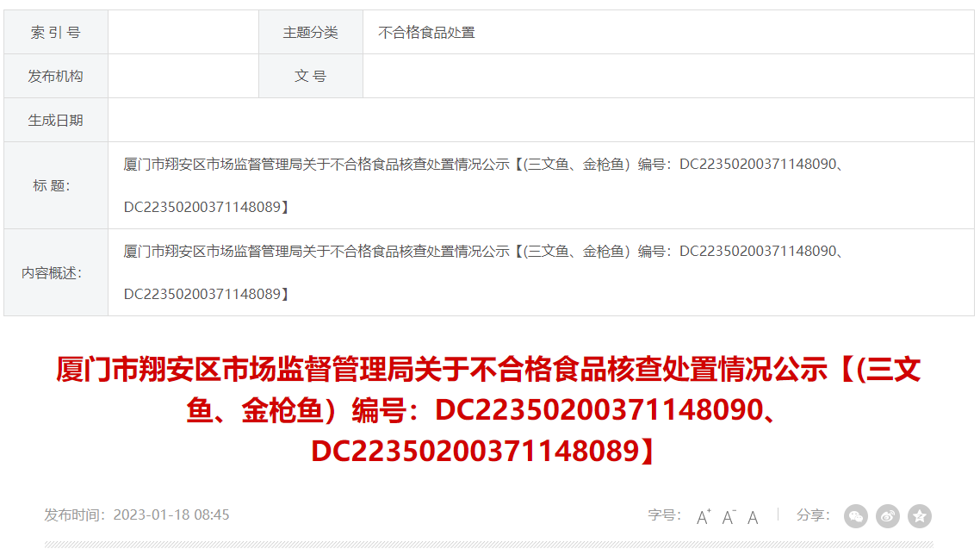980x555 pixels.
Task: Click the title text in 标题 row
Action: pos(485,185)
